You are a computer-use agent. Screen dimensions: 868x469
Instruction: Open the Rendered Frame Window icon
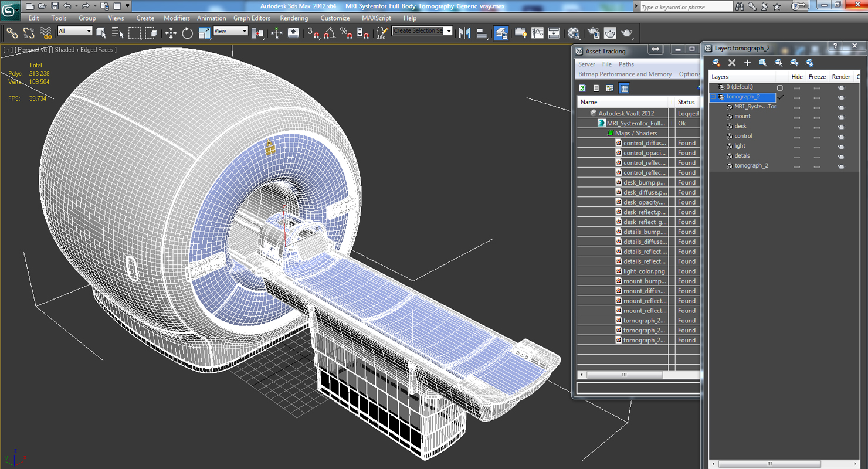tap(610, 33)
